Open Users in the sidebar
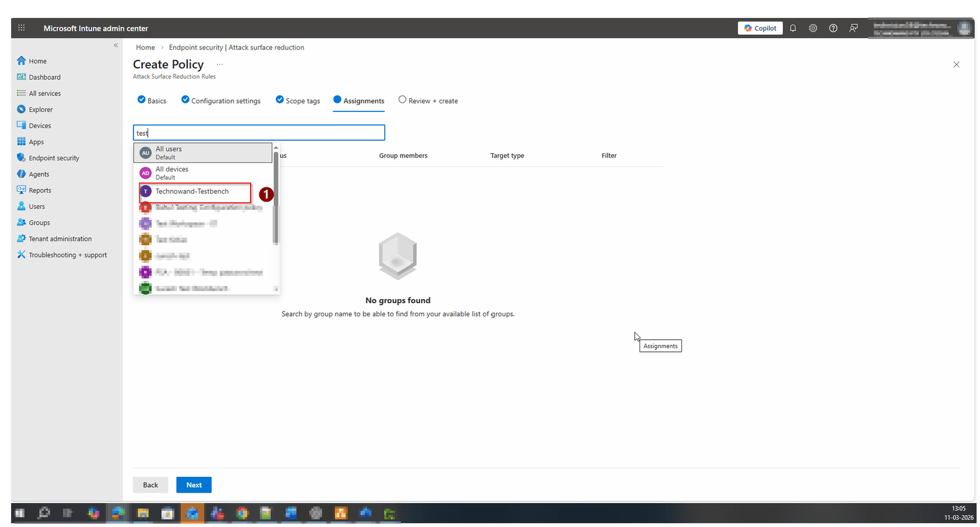980x527 pixels. click(31, 206)
